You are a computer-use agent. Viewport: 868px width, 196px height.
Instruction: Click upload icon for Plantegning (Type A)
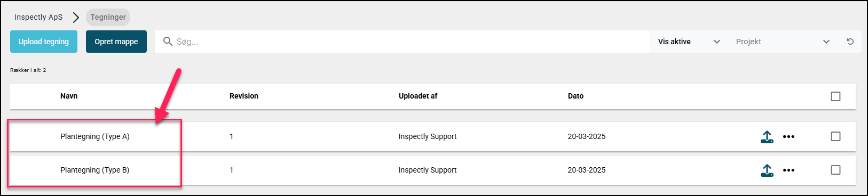click(767, 137)
